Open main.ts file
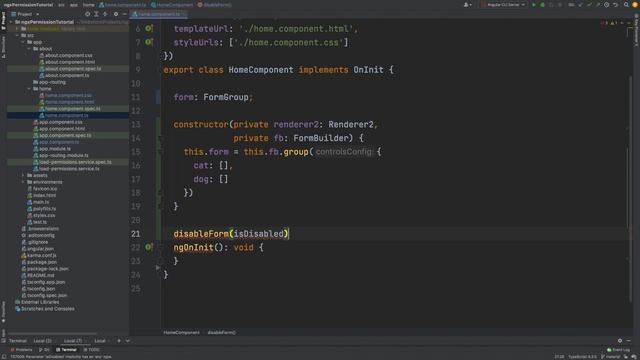This screenshot has width=640, height=360. pyautogui.click(x=38, y=202)
